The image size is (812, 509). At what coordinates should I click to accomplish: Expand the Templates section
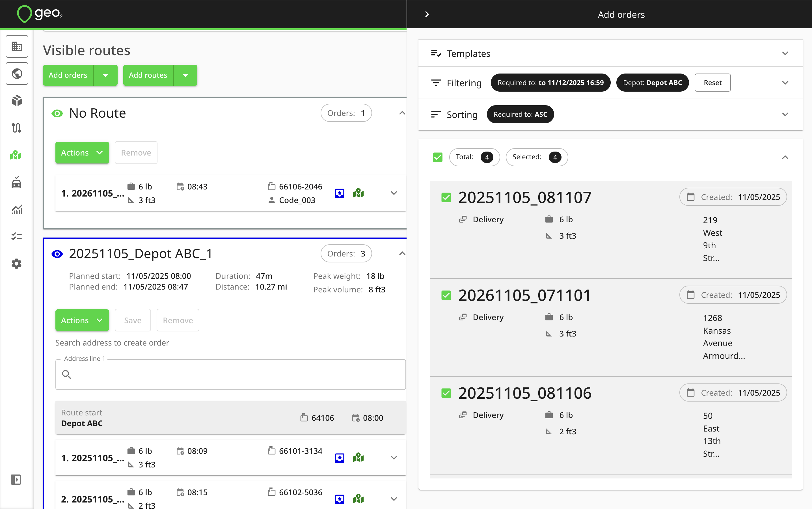785,53
